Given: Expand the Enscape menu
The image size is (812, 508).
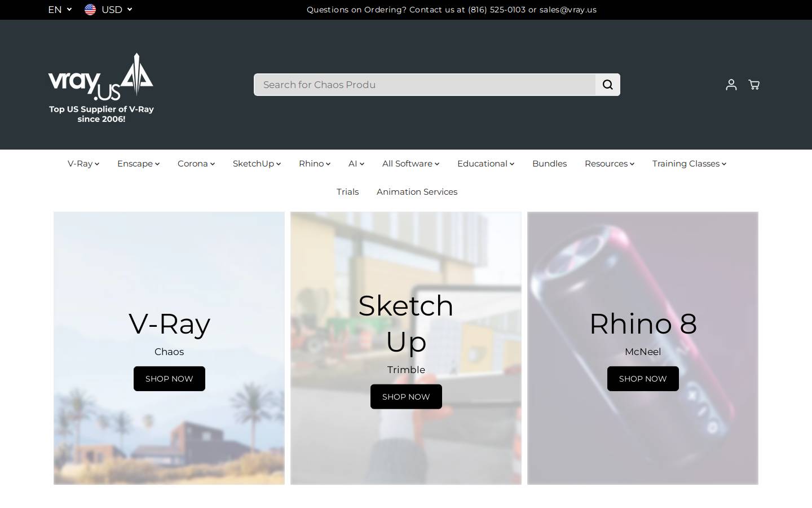Looking at the screenshot, I should [x=138, y=164].
